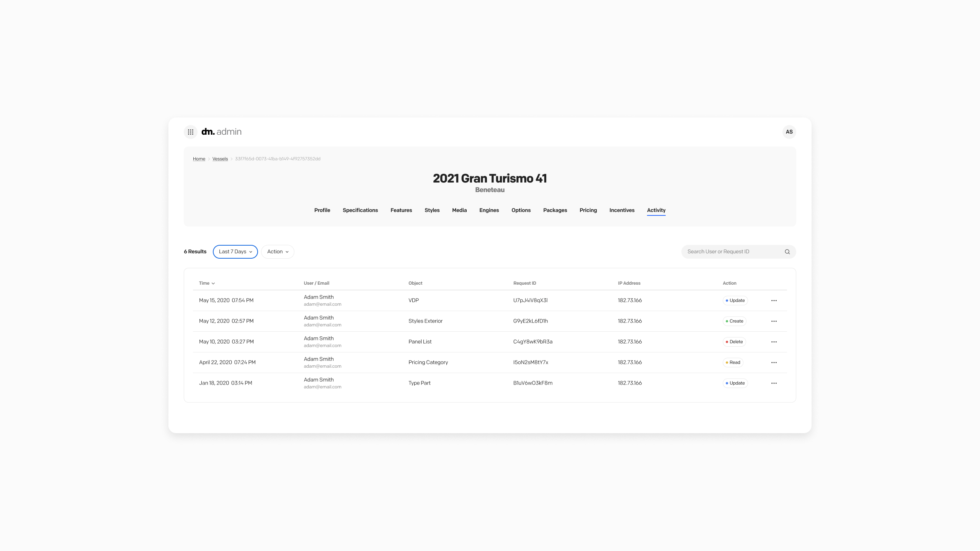
Task: Open the Incentives tab
Action: pos(622,210)
